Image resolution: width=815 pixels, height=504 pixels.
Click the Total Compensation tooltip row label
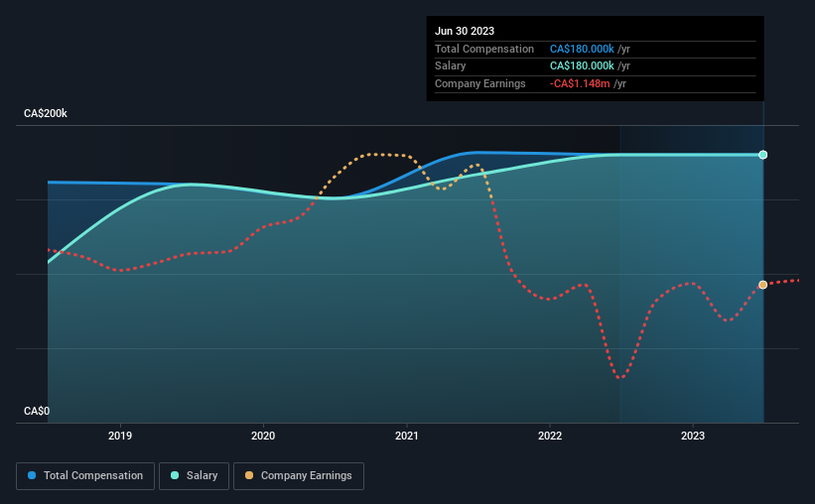click(484, 49)
